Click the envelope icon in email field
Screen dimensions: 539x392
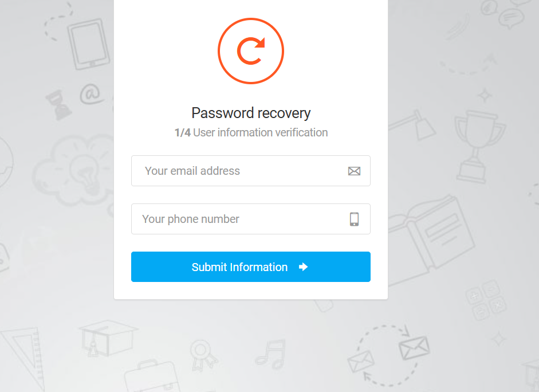coord(354,171)
